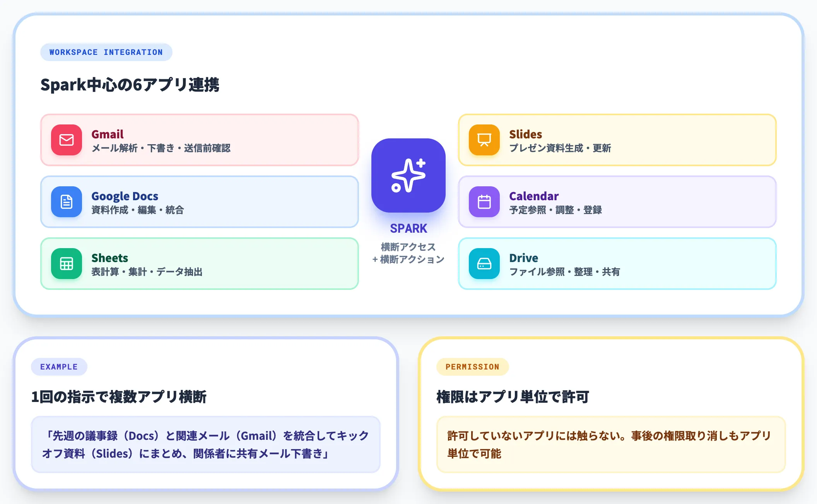
Task: Click the blue Google Docs document icon
Action: click(x=67, y=202)
